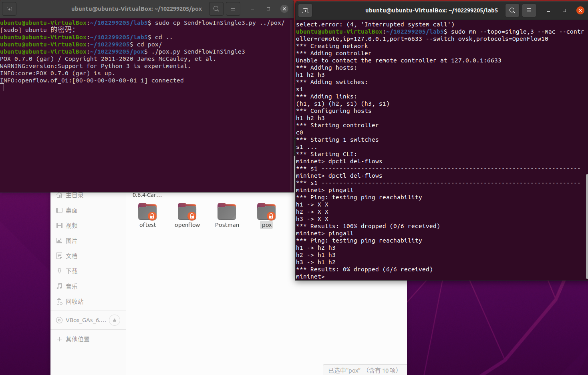Viewport: 588px width, 375px height.
Task: Click 'h1 -> h2 h3' ping result line
Action: 316,248
